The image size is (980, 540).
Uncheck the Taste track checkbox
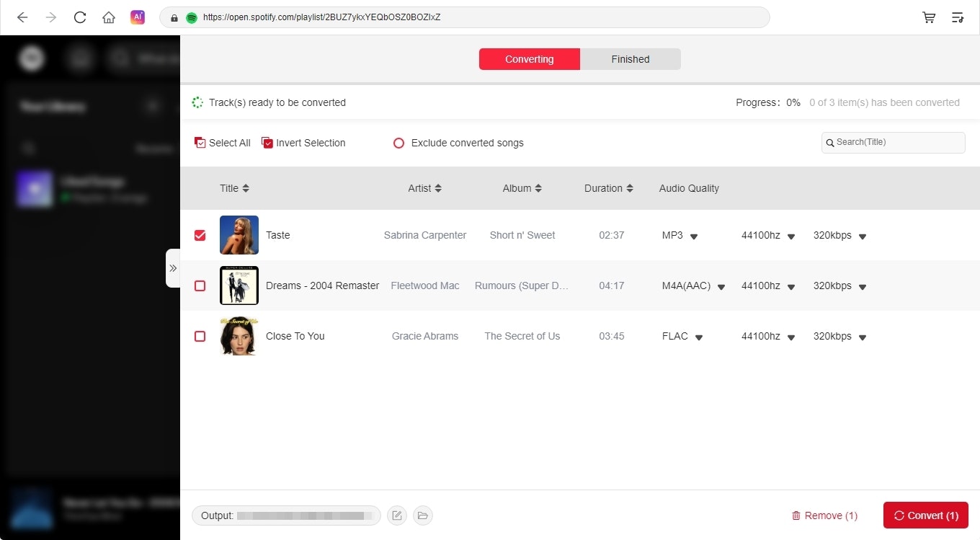200,235
